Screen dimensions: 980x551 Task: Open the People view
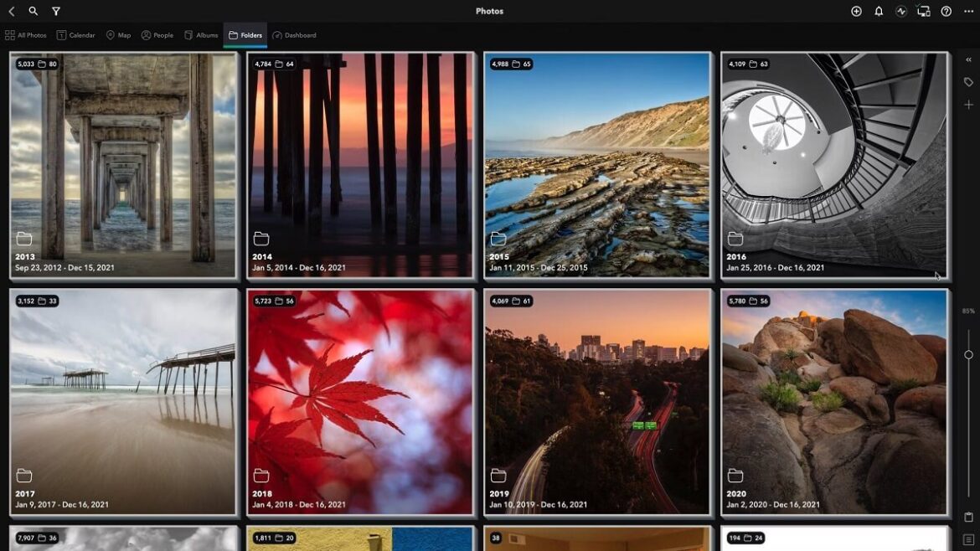(x=157, y=35)
